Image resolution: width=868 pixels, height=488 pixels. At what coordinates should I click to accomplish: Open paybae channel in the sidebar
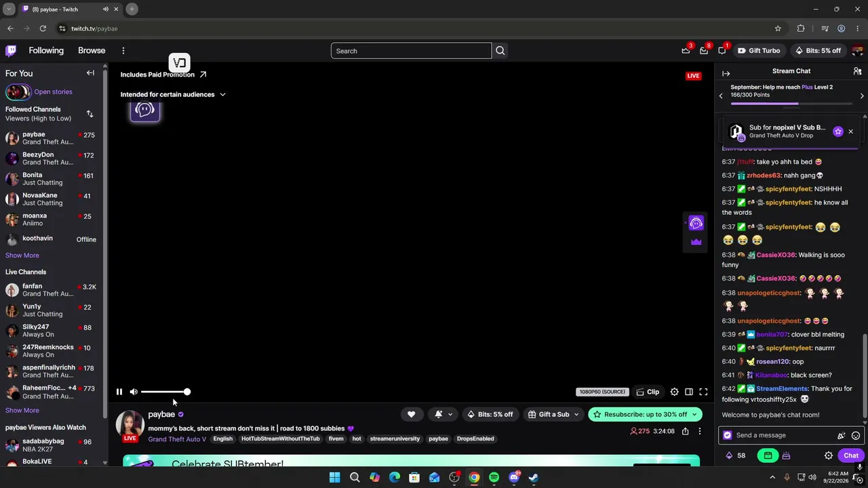52,138
